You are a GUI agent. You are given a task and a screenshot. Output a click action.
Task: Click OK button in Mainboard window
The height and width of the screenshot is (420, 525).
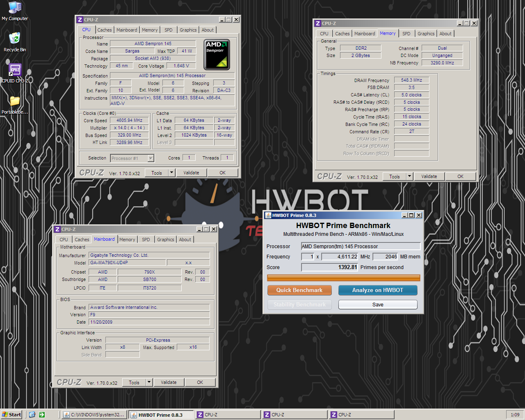(x=200, y=382)
